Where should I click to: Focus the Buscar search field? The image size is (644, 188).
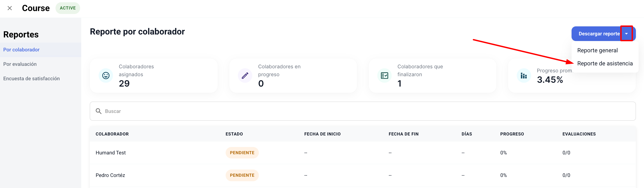pyautogui.click(x=362, y=111)
